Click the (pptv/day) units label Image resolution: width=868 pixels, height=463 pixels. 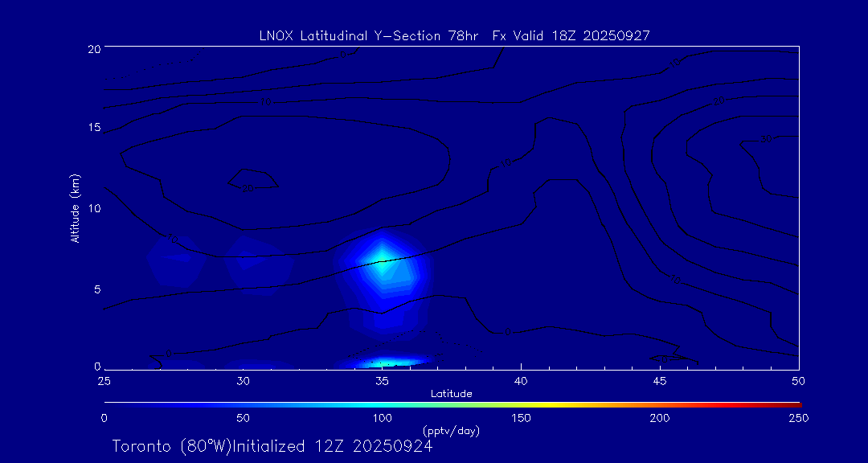pyautogui.click(x=451, y=430)
